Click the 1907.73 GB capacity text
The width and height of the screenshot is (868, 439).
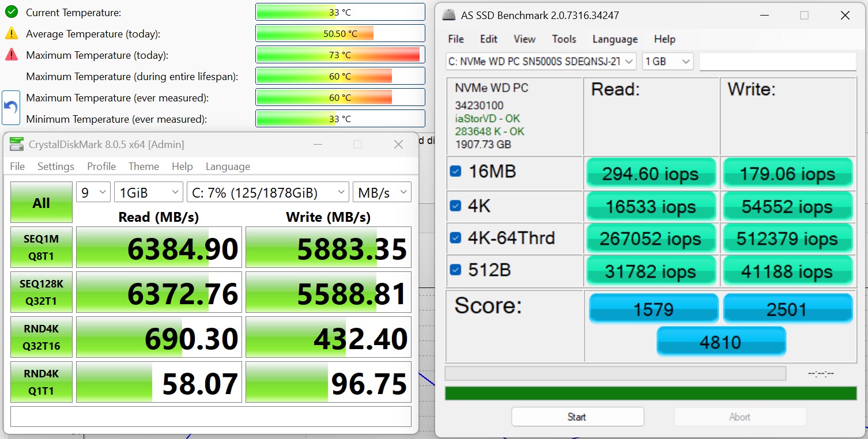click(483, 145)
